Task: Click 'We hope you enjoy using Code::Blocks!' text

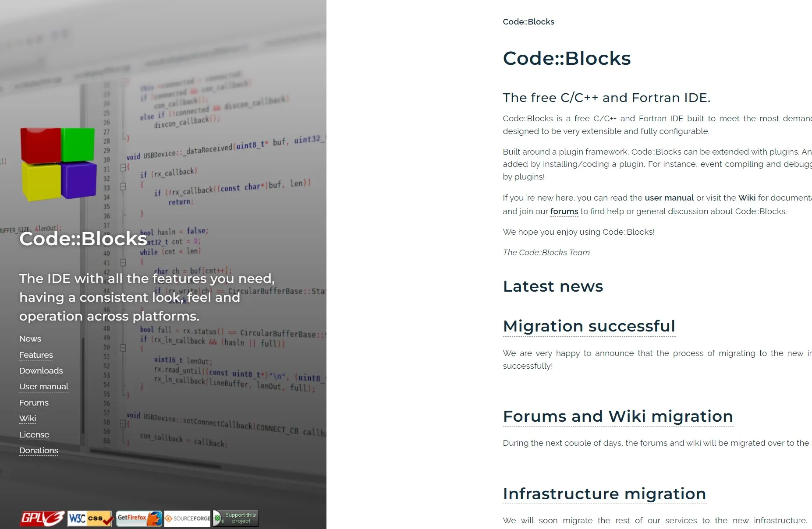Action: pyautogui.click(x=579, y=232)
